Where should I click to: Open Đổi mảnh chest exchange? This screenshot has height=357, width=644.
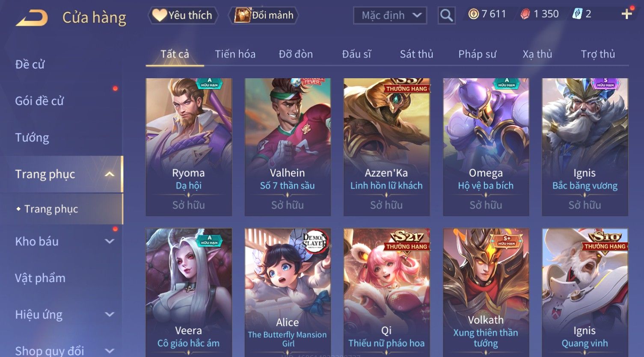pos(264,15)
